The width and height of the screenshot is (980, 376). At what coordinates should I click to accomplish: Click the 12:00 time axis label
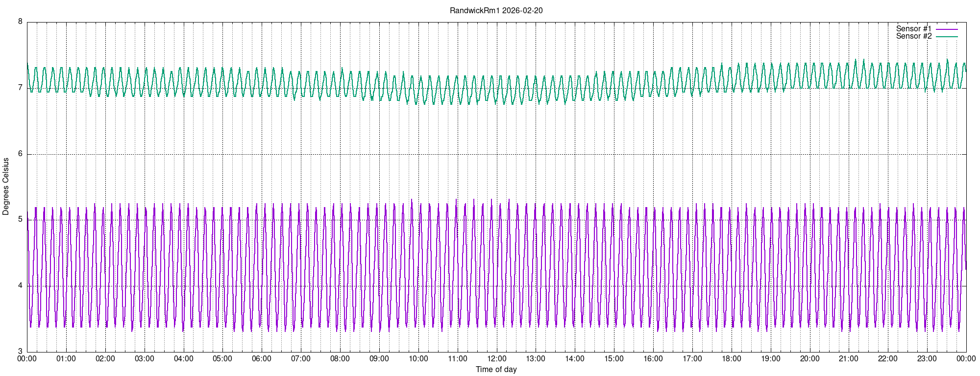point(496,359)
